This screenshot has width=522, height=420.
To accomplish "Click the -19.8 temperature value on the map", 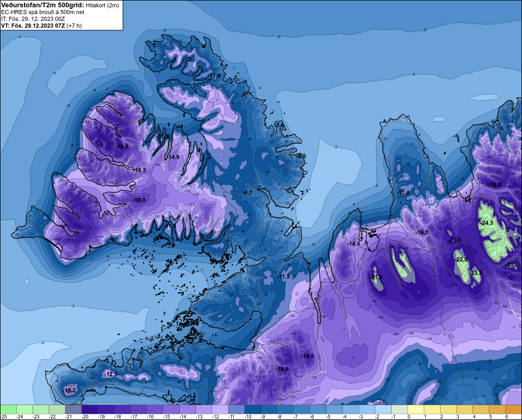I will tap(494, 185).
